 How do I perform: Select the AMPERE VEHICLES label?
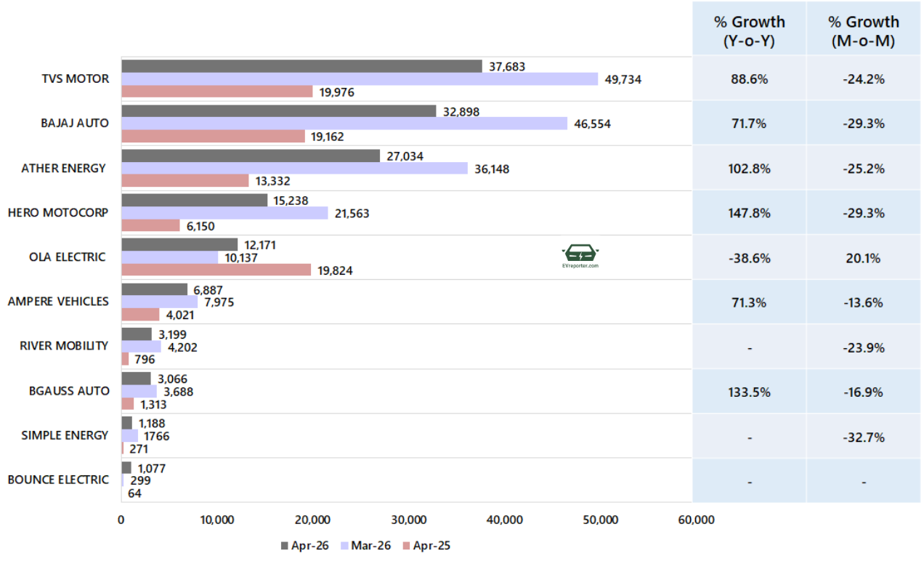coord(58,301)
